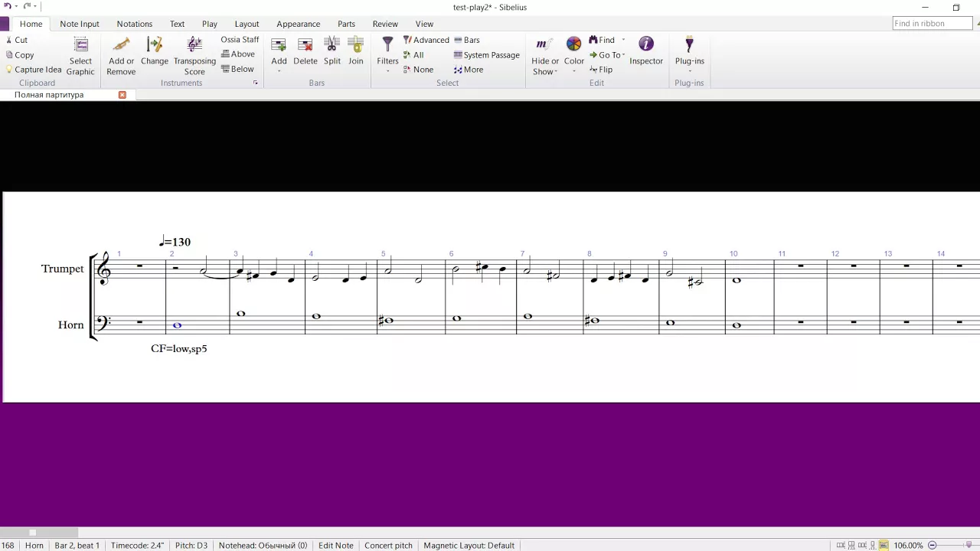Viewport: 980px width, 551px height.
Task: Copy the selection using Copy
Action: (x=19, y=55)
